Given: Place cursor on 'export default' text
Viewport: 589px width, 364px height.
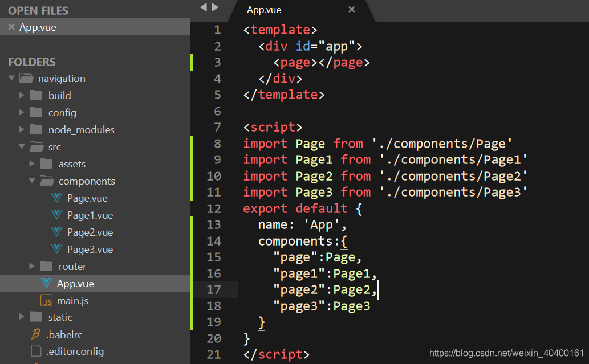Looking at the screenshot, I should [x=295, y=208].
